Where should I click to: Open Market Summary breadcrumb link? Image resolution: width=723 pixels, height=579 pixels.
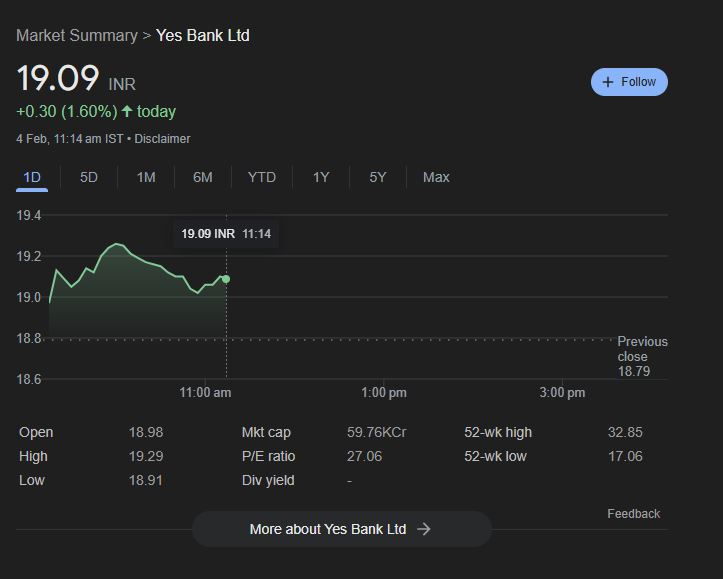point(77,35)
